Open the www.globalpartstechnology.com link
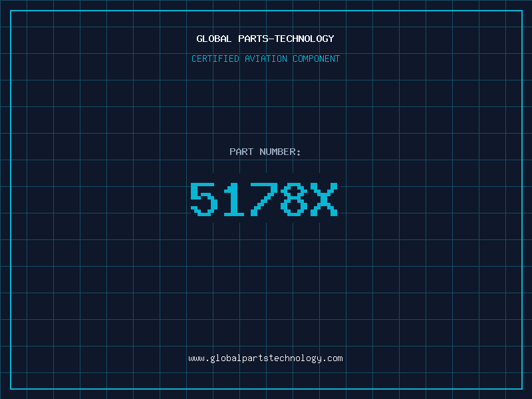 pos(265,358)
